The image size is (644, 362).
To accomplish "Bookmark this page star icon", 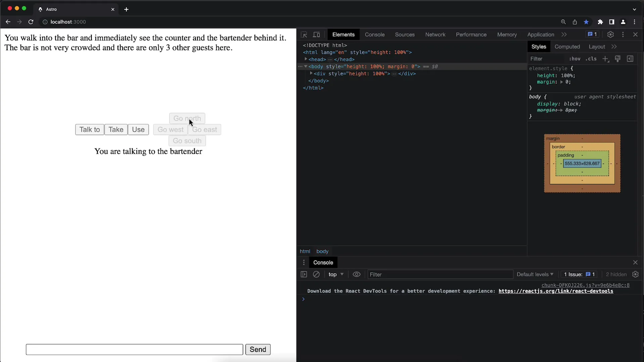I will click(x=586, y=22).
